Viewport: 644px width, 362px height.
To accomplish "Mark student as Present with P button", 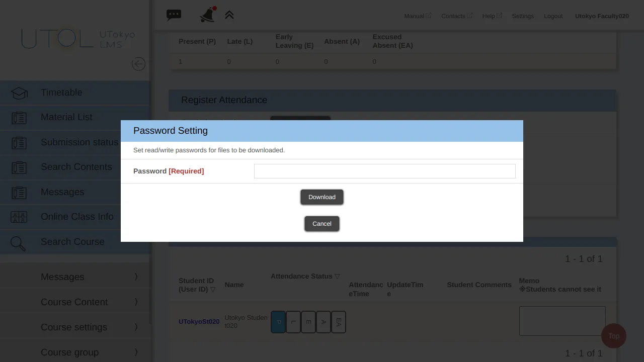I will tap(278, 322).
